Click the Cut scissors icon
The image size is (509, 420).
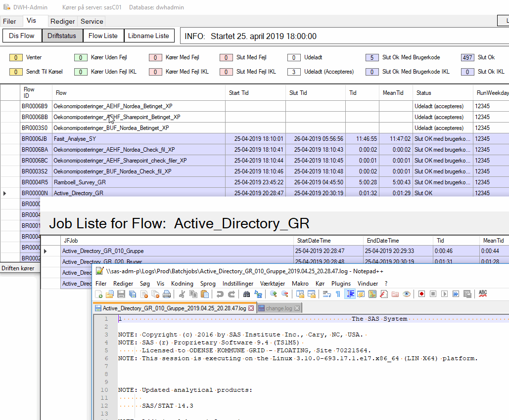click(x=182, y=294)
